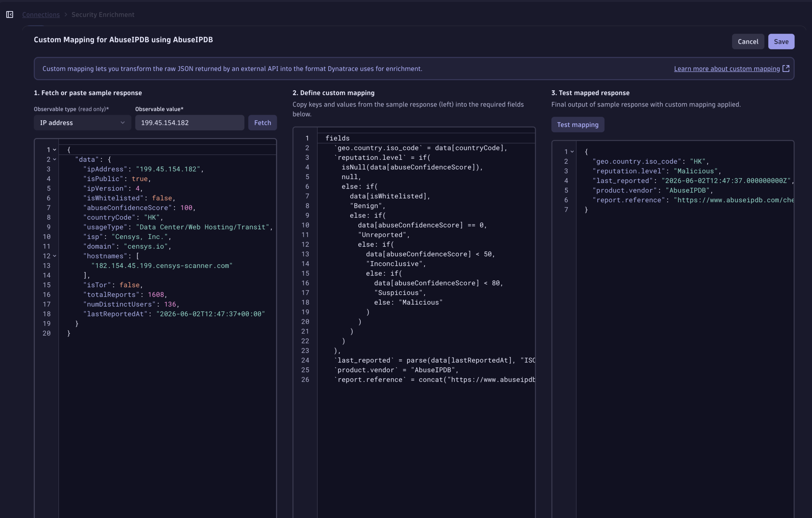The image size is (812, 518).
Task: Select the reputation.level = if( mapping line
Action: [382, 157]
